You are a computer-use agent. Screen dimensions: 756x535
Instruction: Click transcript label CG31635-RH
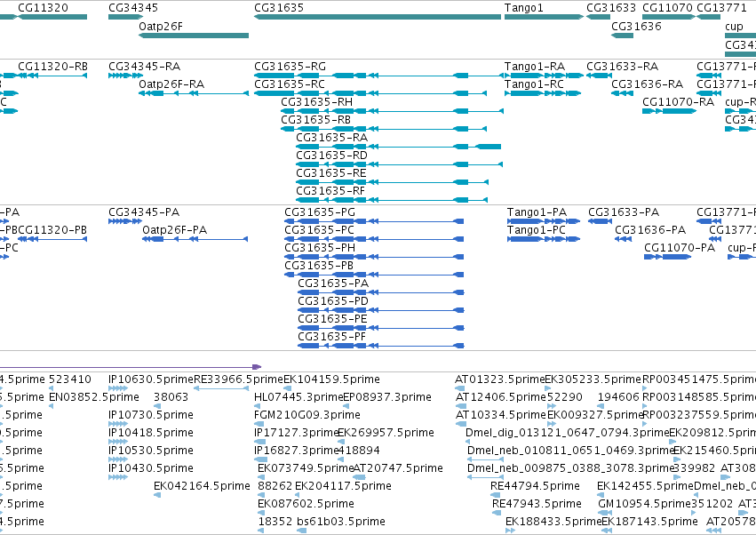(x=317, y=102)
